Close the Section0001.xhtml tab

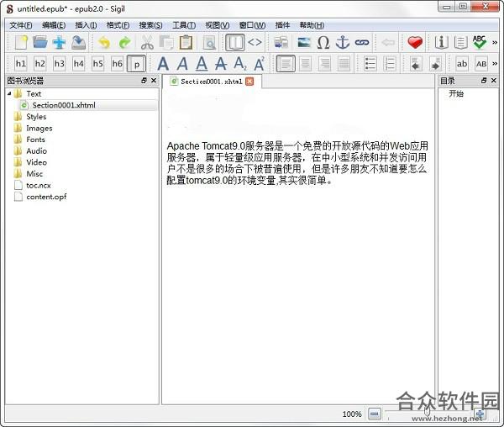[249, 82]
